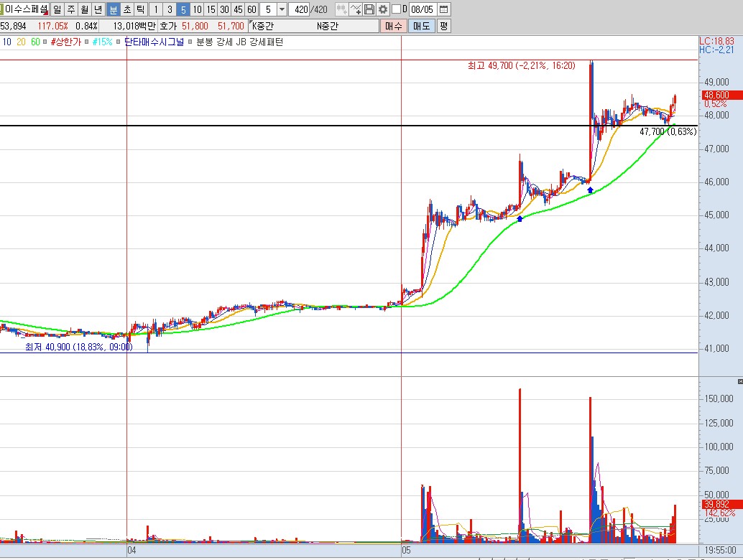Open the calendar date picker icon
Image resolution: width=743 pixels, height=560 pixels.
coord(443,9)
